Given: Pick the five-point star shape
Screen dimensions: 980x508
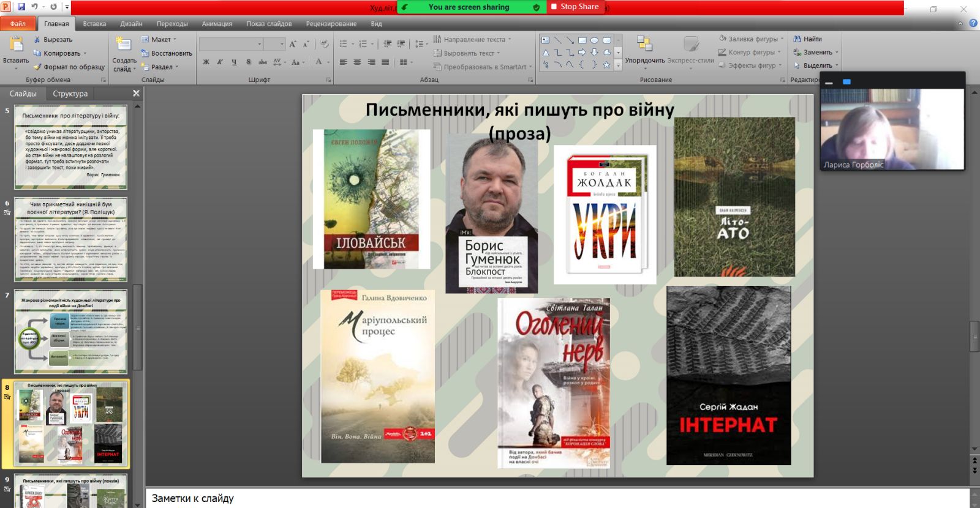Looking at the screenshot, I should tap(606, 64).
